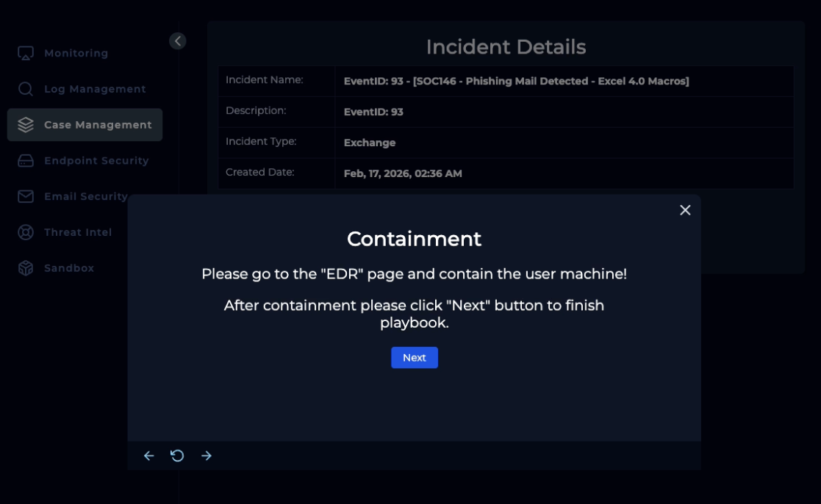Collapse the sidebar with the chevron
Screen dimensions: 821x504
(x=177, y=41)
